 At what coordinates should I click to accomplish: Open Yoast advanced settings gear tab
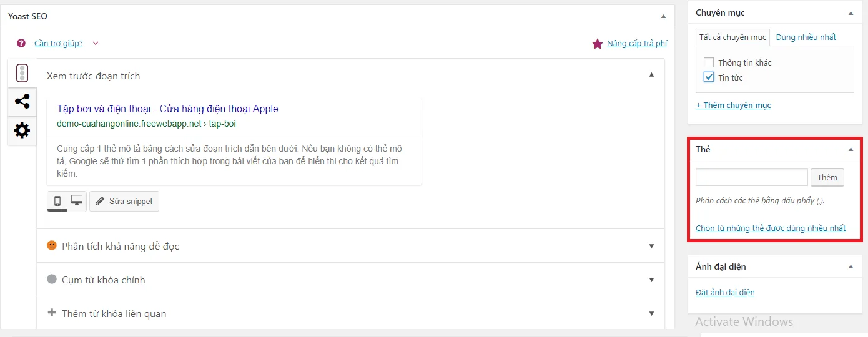coord(22,130)
